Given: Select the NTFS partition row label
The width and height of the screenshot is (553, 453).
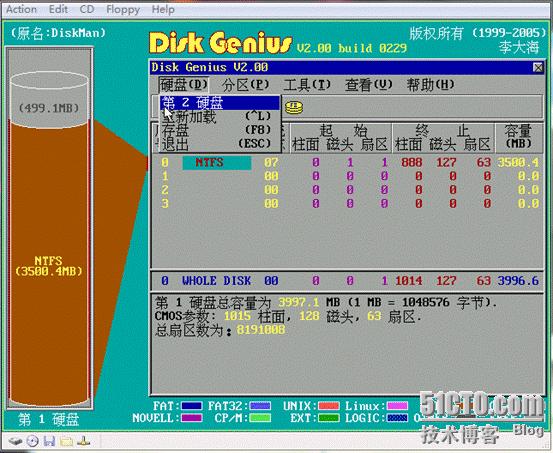Looking at the screenshot, I should [x=217, y=163].
